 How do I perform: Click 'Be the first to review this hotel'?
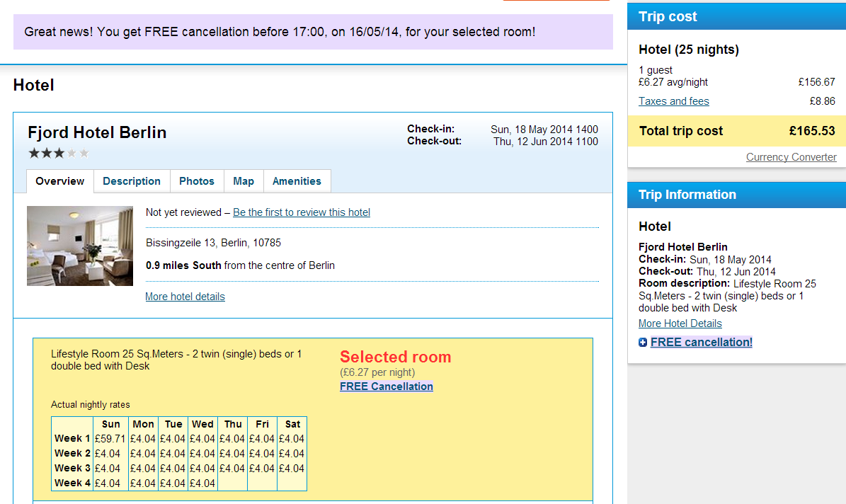tap(302, 212)
